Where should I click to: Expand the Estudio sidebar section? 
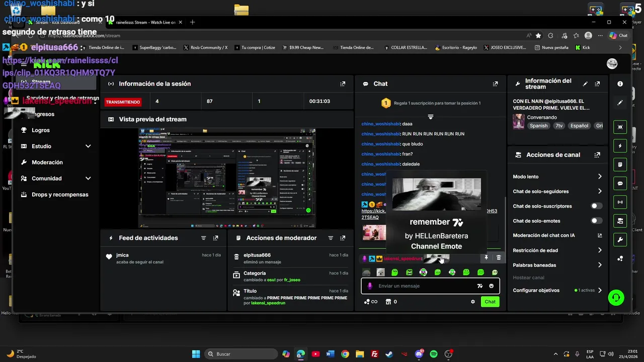point(88,146)
